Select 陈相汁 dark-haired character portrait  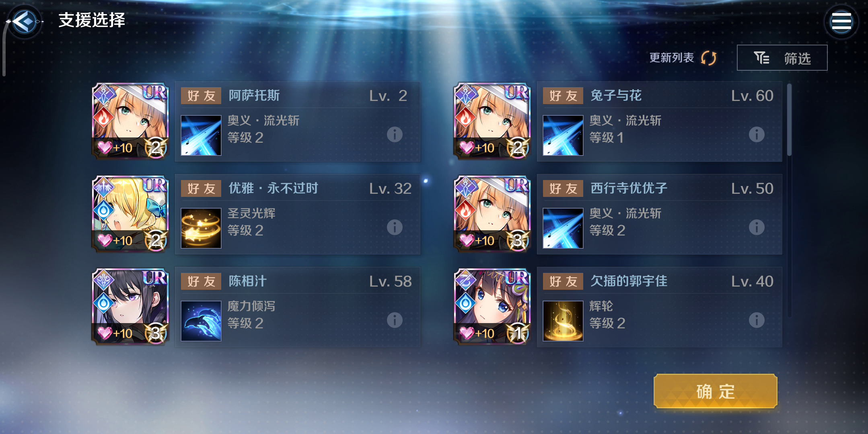point(130,307)
